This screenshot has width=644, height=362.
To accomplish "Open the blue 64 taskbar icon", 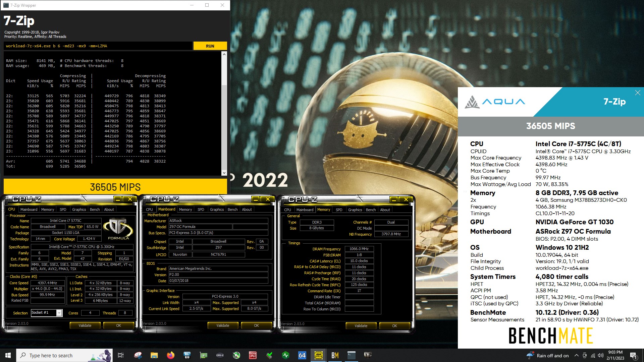I will click(302, 355).
